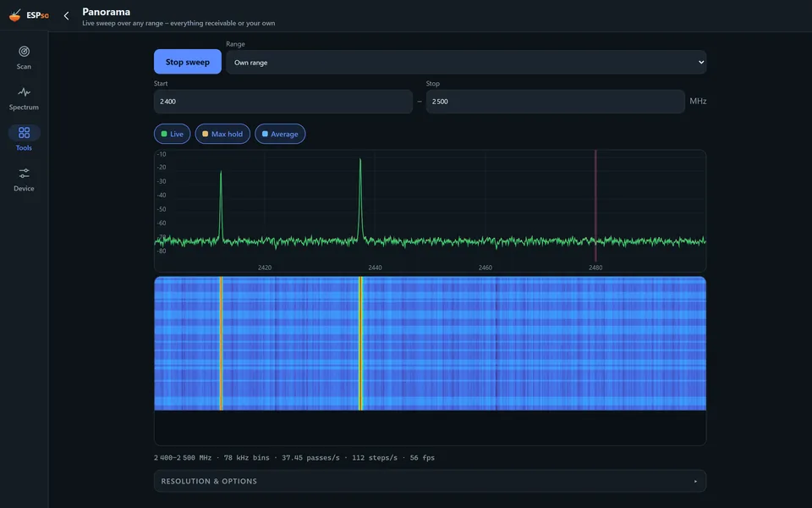
Task: Click the 2480 frequency axis label
Action: pos(595,268)
